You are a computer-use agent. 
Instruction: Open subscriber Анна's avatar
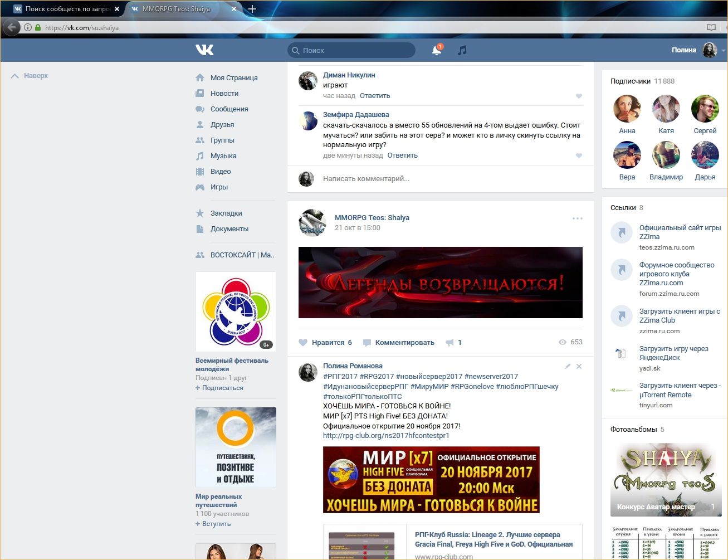point(627,109)
